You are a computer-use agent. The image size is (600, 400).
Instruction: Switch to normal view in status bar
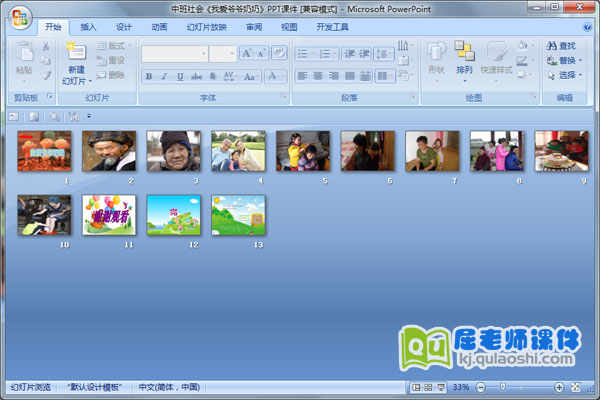coord(416,387)
